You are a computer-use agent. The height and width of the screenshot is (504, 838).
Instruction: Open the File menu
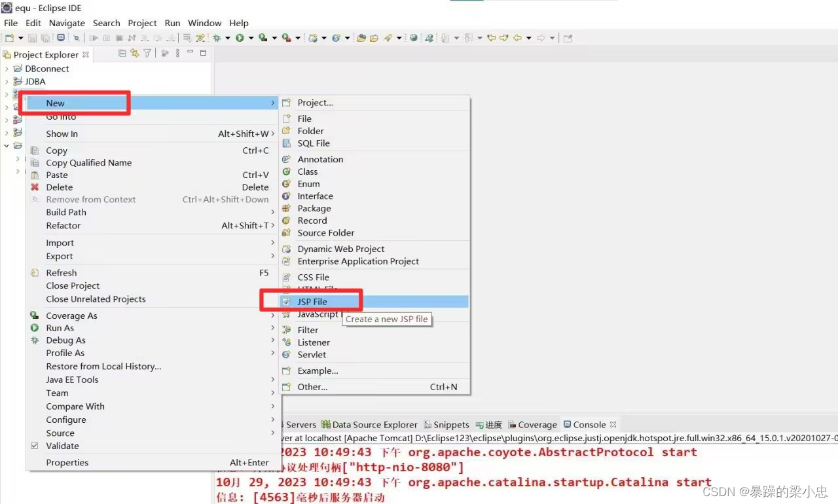11,23
